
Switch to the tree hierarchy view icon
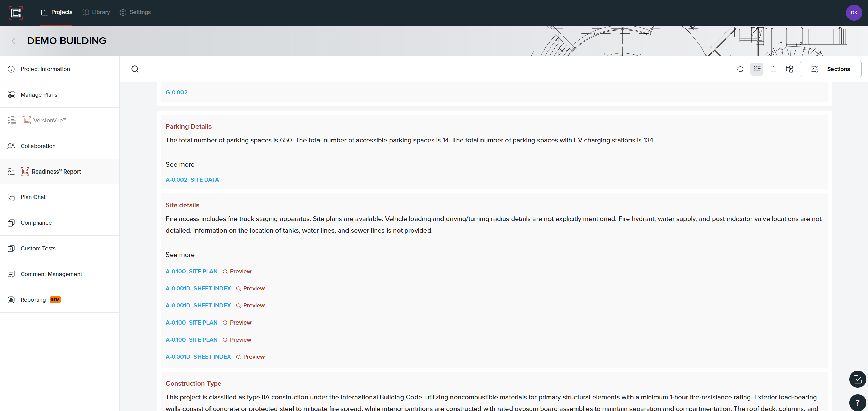789,69
